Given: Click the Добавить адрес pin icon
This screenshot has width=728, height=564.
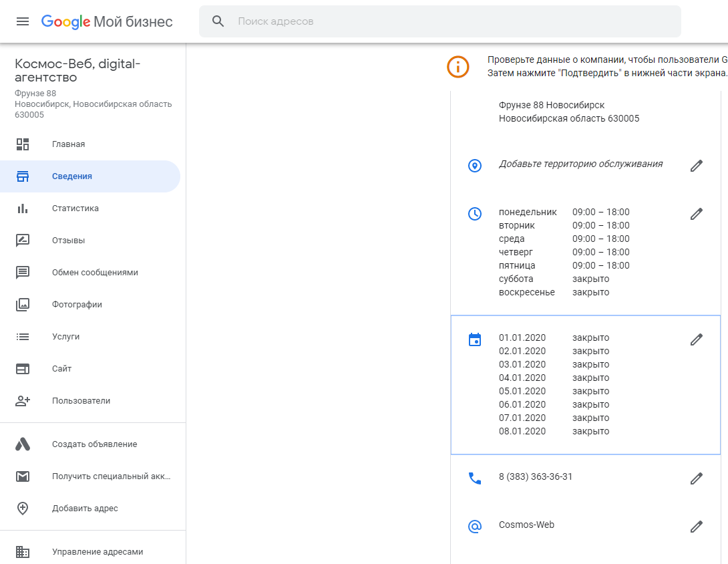Looking at the screenshot, I should pos(22,509).
